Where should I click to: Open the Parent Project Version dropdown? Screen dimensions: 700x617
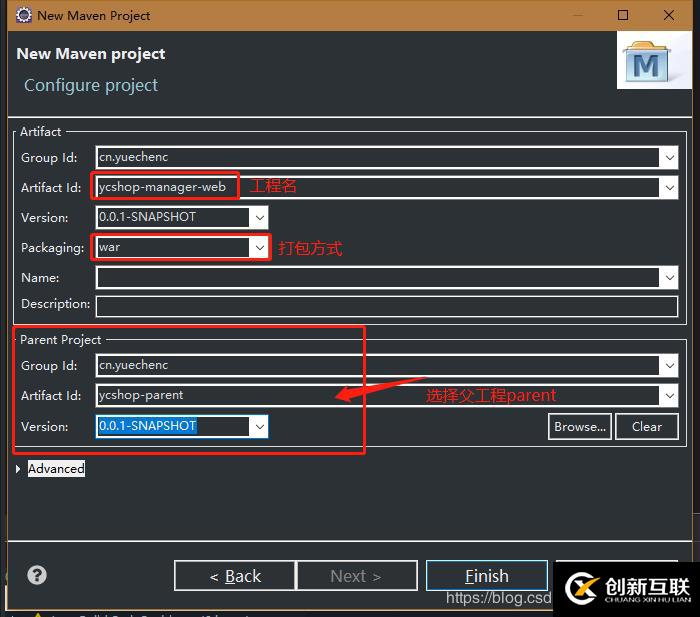[x=259, y=426]
